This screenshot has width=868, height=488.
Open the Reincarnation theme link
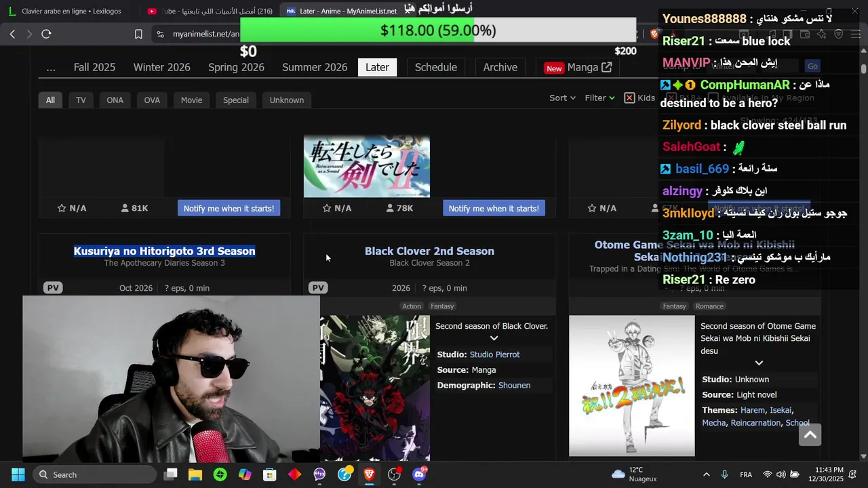click(x=755, y=423)
